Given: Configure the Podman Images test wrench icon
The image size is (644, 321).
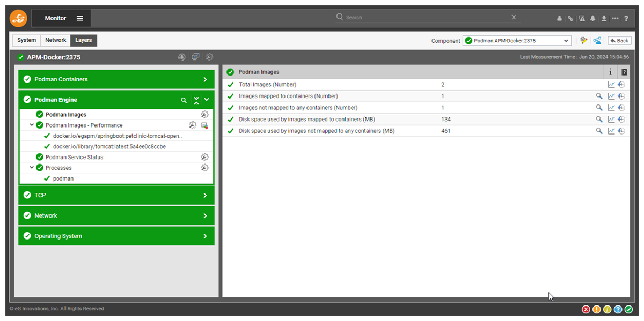Looking at the screenshot, I should tap(204, 115).
